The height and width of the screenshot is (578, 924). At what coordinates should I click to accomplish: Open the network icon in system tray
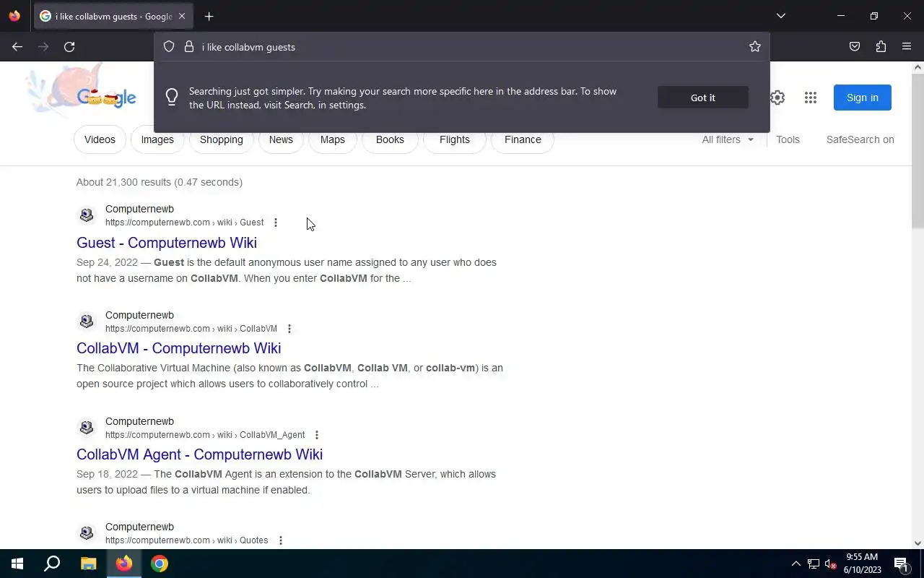click(814, 564)
